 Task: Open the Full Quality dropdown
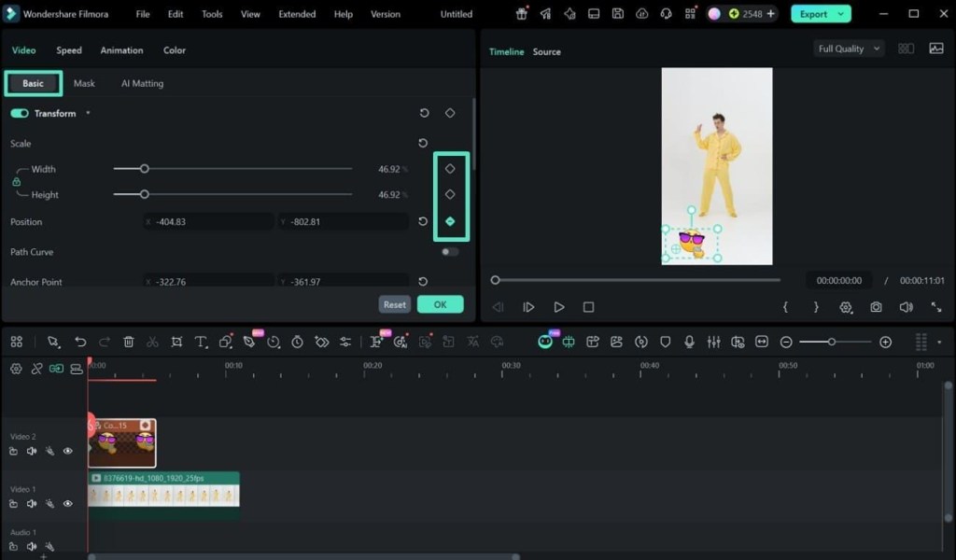(849, 49)
